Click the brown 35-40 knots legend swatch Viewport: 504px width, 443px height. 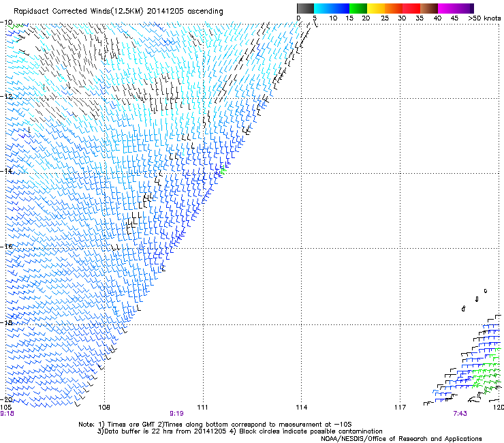click(x=429, y=8)
